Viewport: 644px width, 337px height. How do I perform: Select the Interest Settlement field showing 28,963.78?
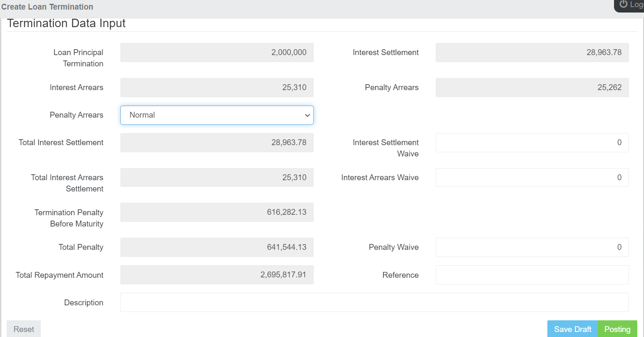532,53
